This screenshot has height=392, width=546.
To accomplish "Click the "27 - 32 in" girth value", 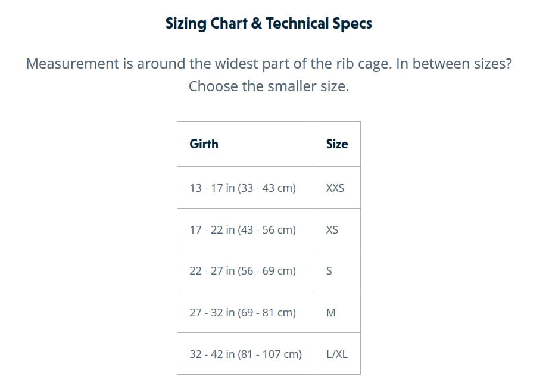I will pos(212,313).
